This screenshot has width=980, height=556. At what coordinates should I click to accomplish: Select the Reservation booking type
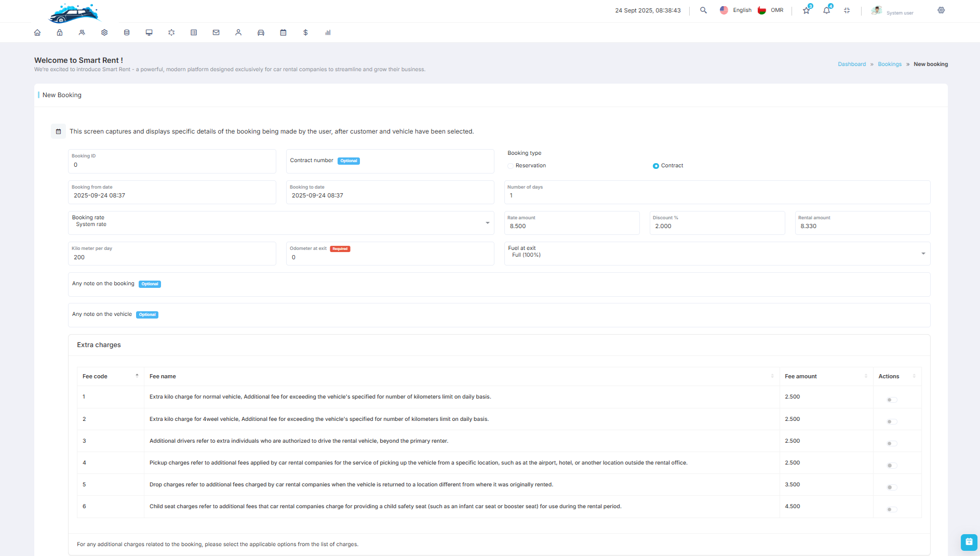(511, 166)
